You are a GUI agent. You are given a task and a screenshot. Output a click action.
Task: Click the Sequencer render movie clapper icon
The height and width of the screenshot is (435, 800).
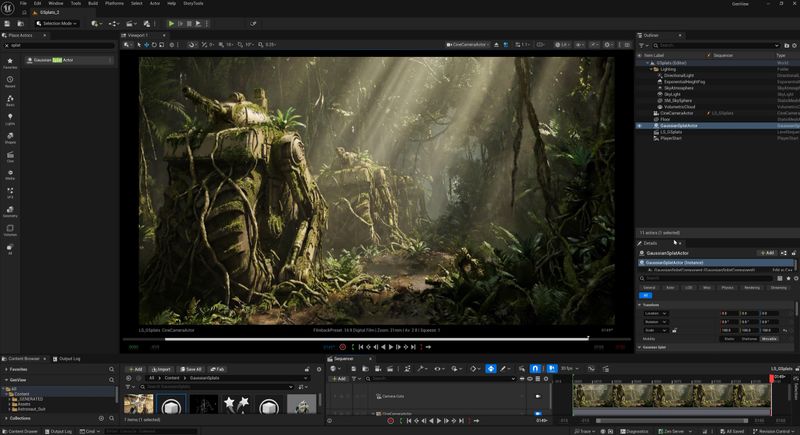[390, 369]
